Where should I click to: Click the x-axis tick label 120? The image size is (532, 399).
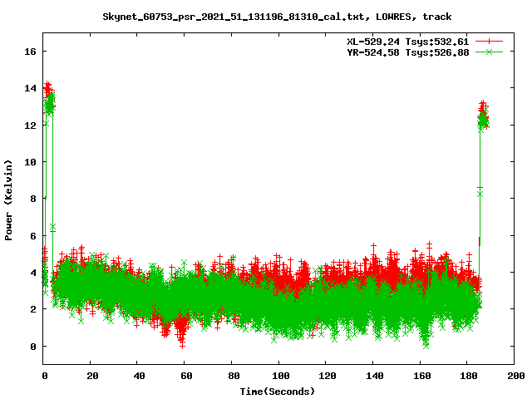(x=328, y=376)
